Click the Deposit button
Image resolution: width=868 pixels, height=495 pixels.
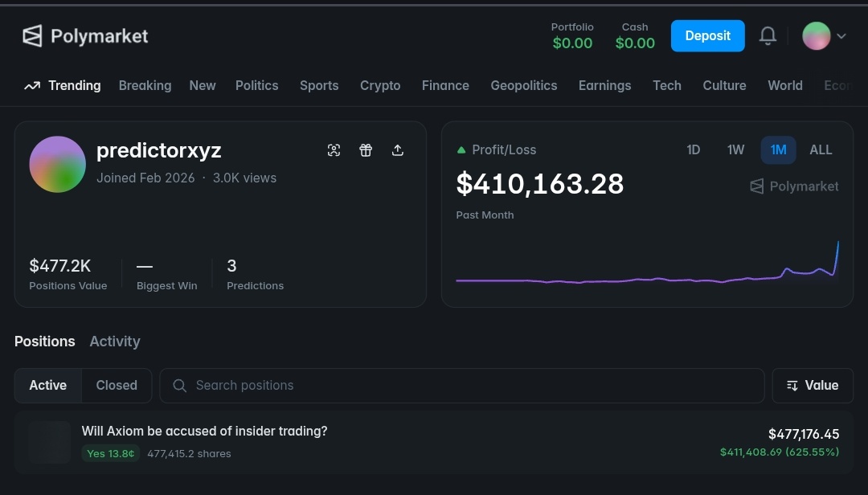707,36
